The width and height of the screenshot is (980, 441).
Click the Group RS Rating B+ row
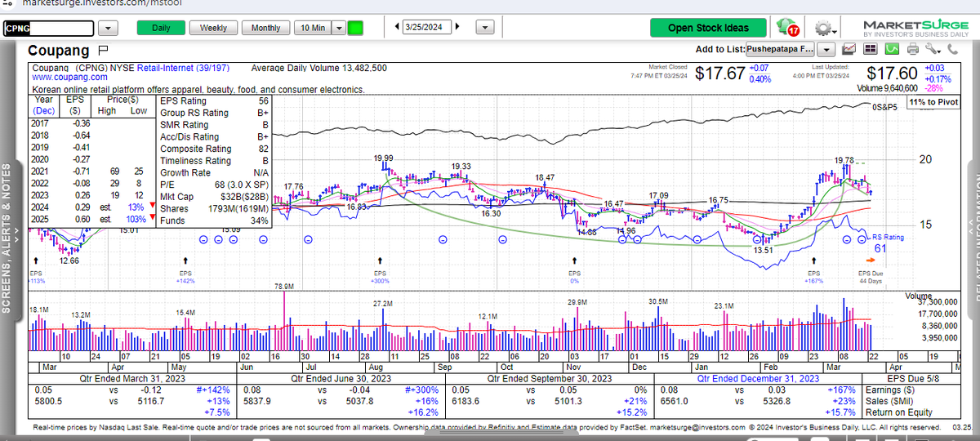214,113
